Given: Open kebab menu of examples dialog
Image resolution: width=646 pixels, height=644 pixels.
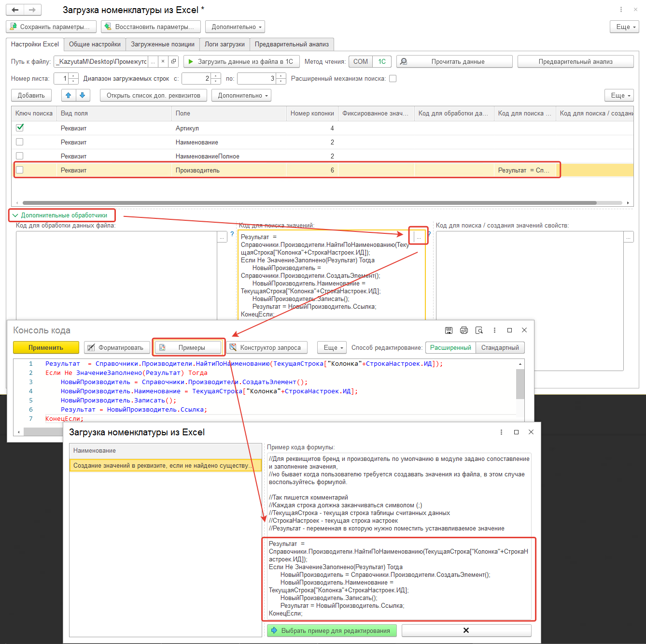Looking at the screenshot, I should pyautogui.click(x=501, y=432).
